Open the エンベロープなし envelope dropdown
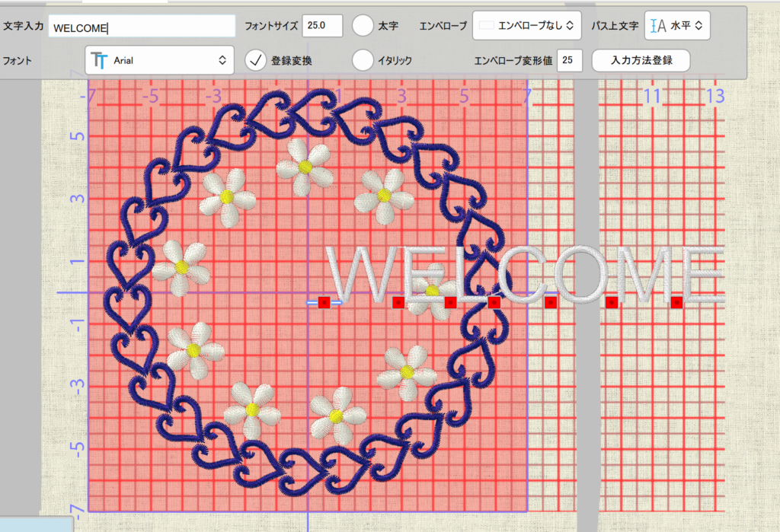 (x=527, y=25)
